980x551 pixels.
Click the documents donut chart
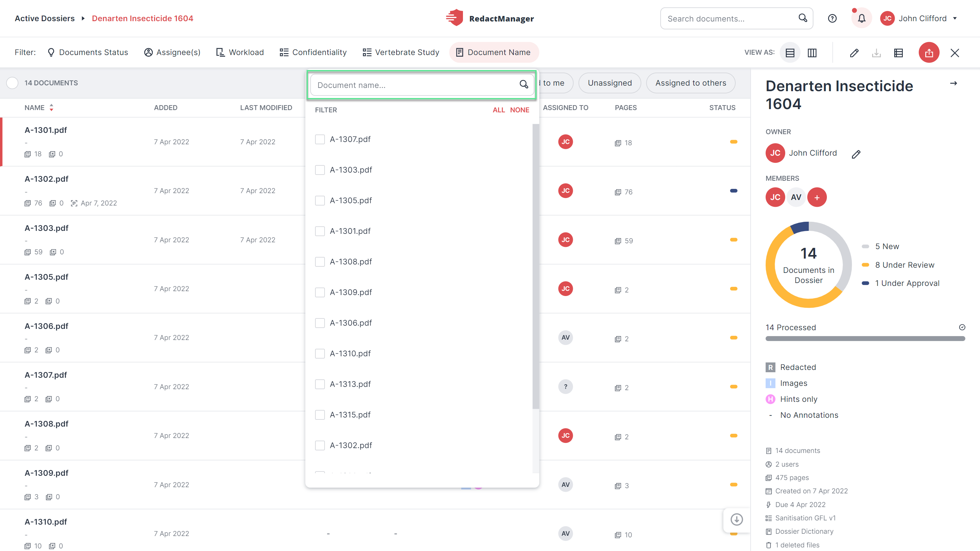808,265
